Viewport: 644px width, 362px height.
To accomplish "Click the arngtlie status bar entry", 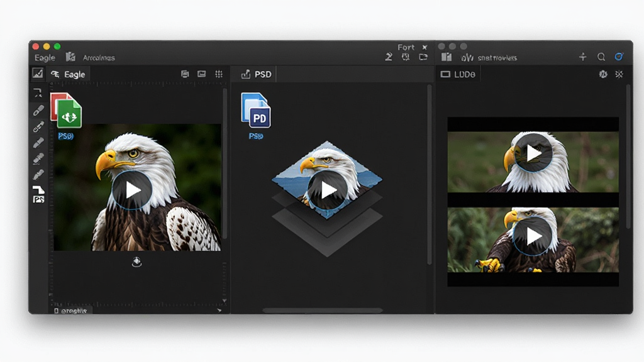I will 70,310.
